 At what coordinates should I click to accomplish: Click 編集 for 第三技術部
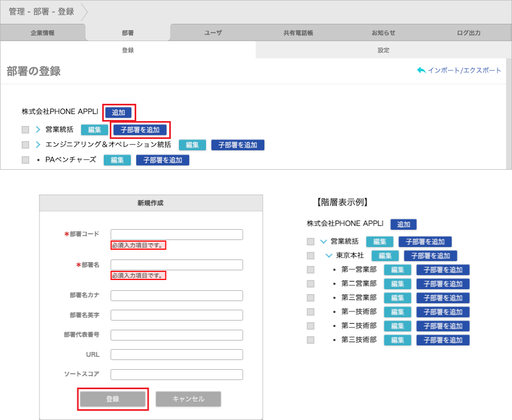[397, 340]
